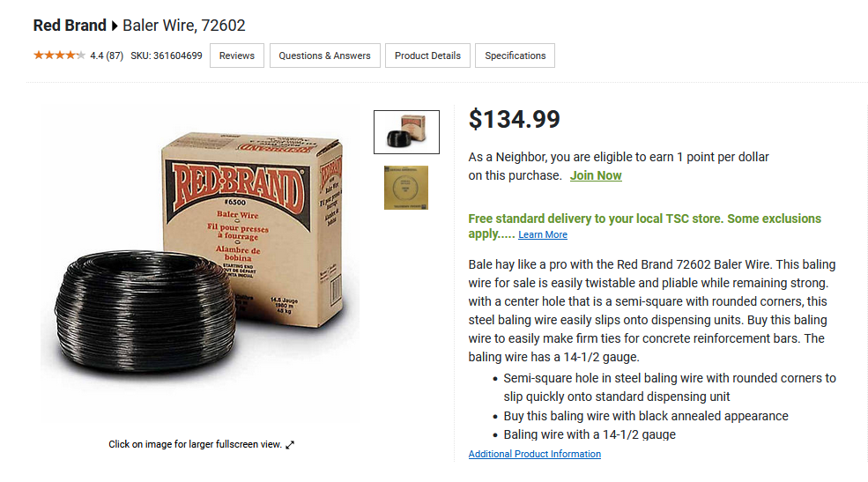Open the Reviews tab
The width and height of the screenshot is (868, 482).
coord(237,56)
